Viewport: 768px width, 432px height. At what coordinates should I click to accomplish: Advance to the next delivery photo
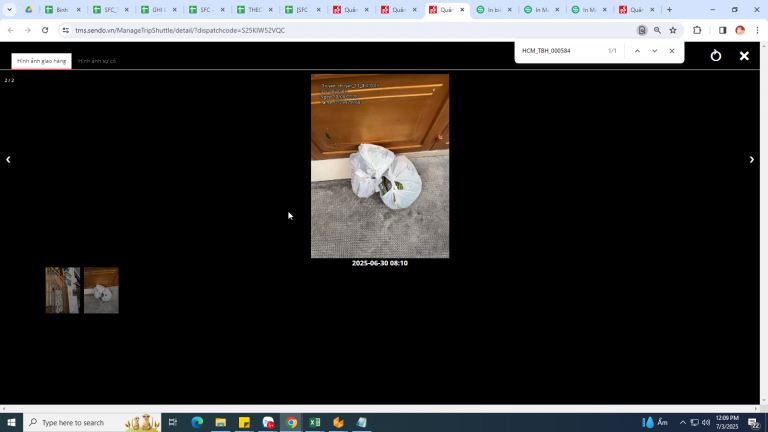751,160
